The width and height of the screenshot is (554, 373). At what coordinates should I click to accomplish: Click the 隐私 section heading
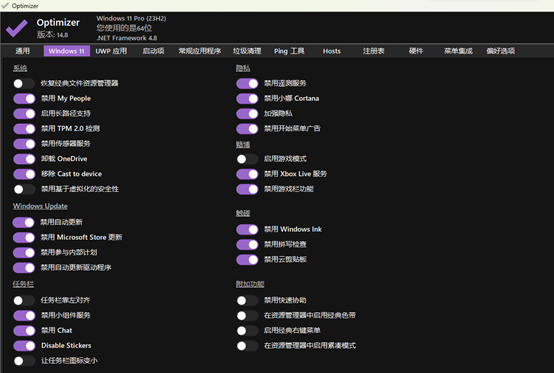(x=243, y=68)
